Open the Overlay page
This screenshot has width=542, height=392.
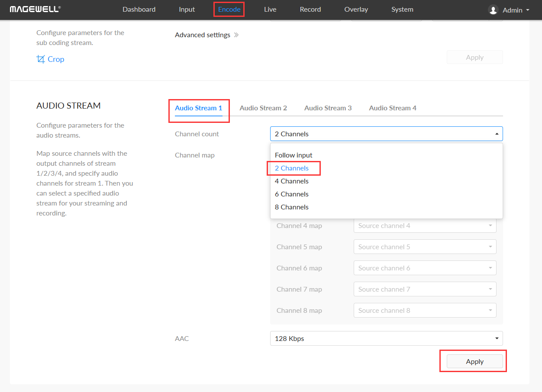[x=356, y=9]
